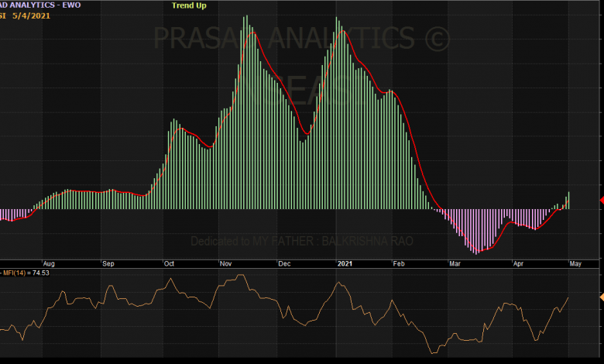Select the Oct marker on time axis
This screenshot has height=364, width=604.
click(169, 263)
